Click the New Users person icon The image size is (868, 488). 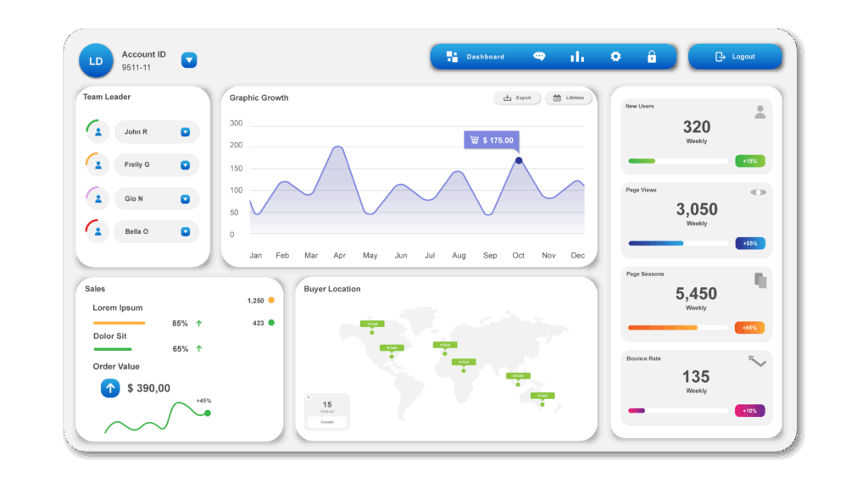(x=759, y=111)
